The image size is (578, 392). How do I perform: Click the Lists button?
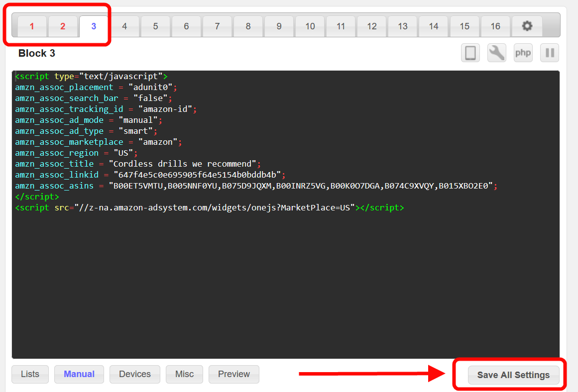point(30,374)
